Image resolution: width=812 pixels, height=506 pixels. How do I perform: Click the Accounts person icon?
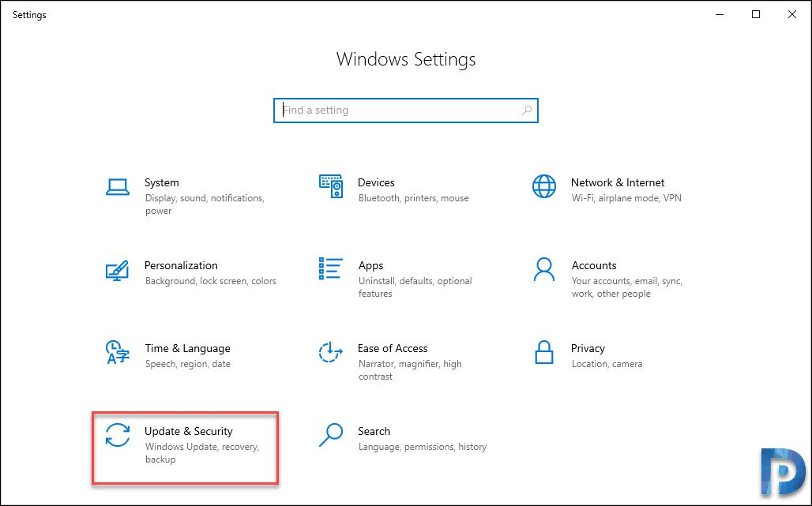pos(543,269)
